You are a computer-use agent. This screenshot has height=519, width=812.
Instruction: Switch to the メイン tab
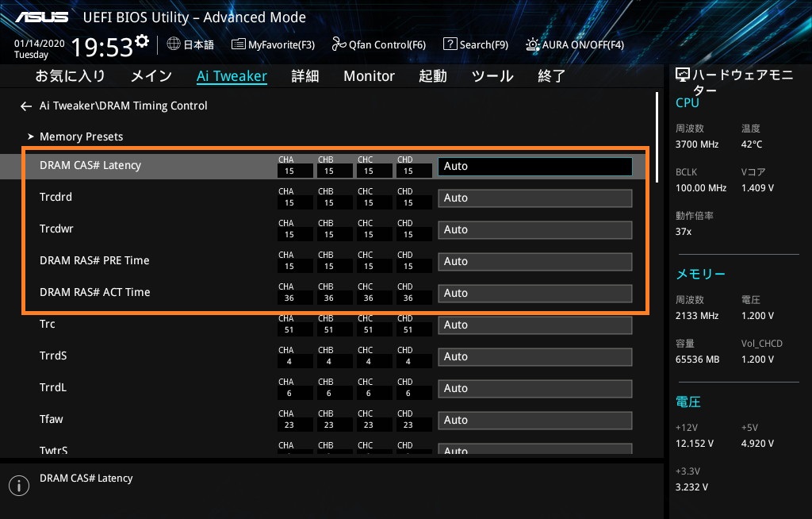click(151, 76)
